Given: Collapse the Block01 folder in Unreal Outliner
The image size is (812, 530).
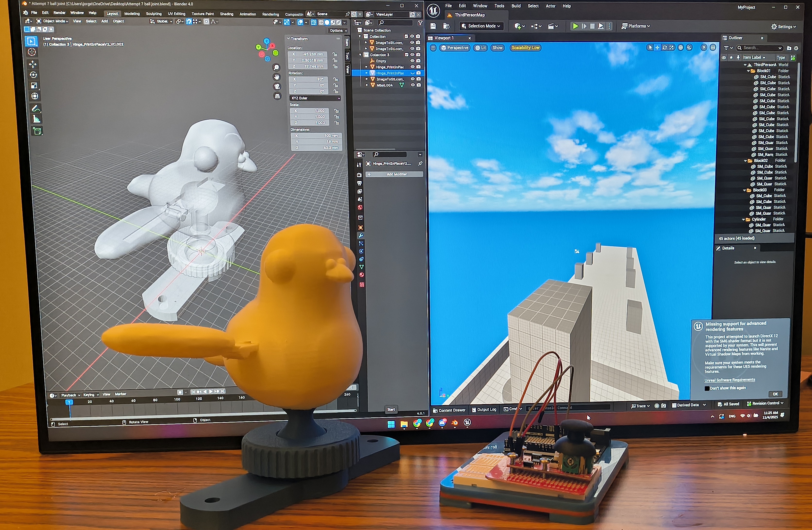Looking at the screenshot, I should pyautogui.click(x=749, y=71).
